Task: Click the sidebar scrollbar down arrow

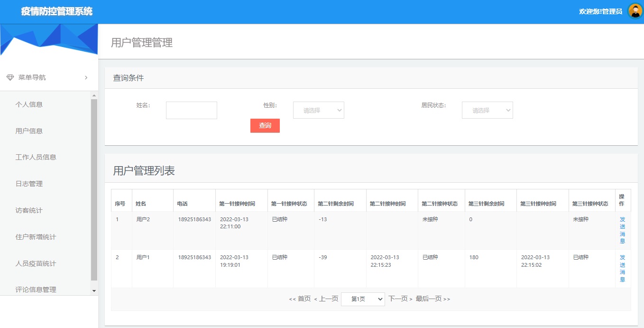Action: point(94,291)
